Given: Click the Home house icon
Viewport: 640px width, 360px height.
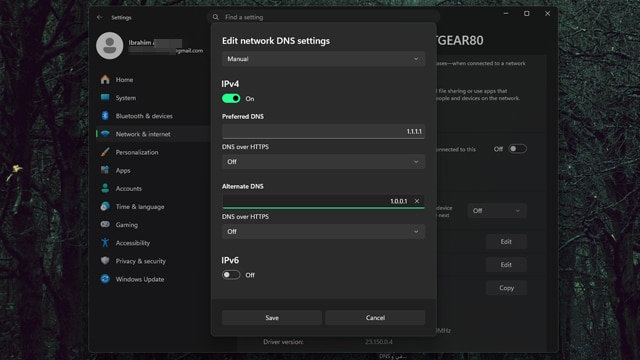Looking at the screenshot, I should point(105,79).
